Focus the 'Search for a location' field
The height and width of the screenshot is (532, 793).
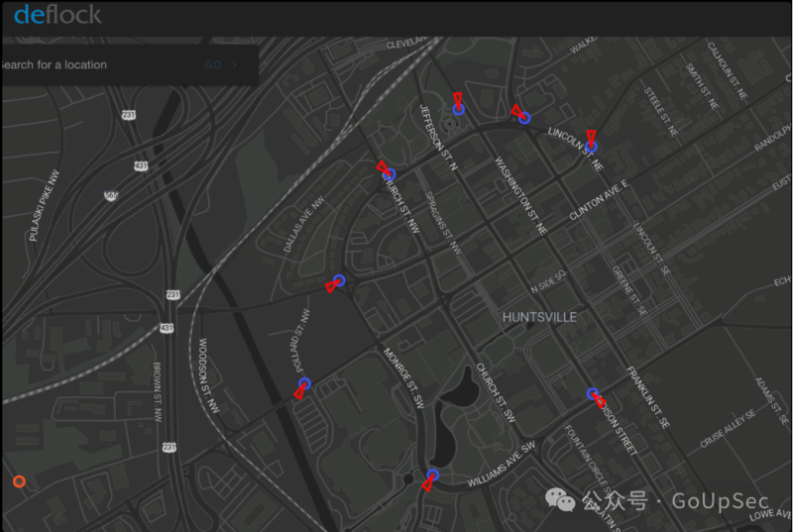click(x=99, y=65)
